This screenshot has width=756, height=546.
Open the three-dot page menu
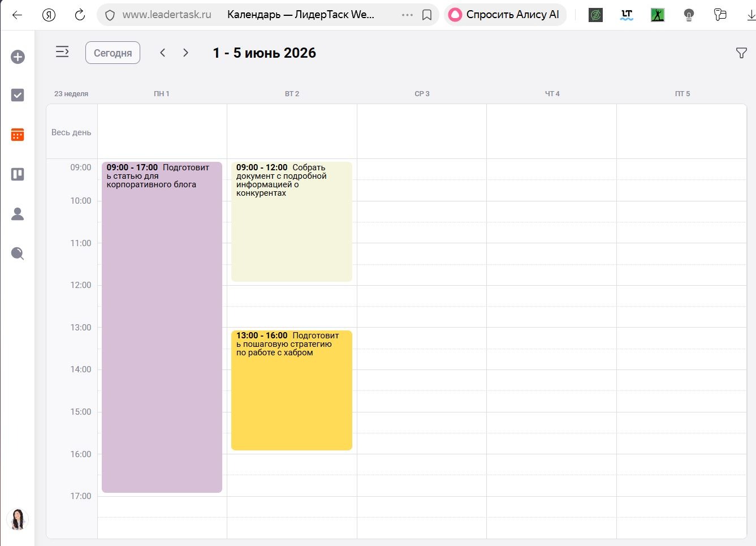(x=407, y=15)
